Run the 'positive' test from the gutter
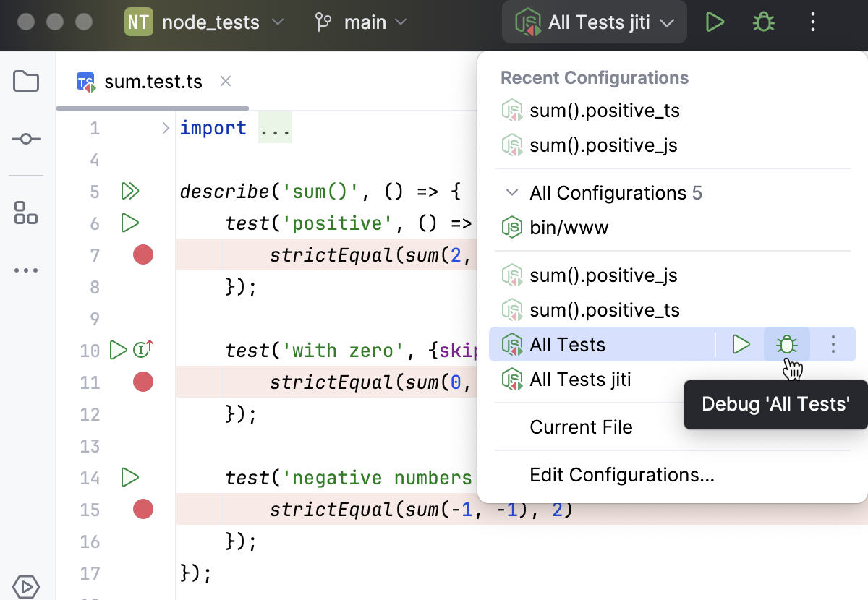This screenshot has height=600, width=868. pyautogui.click(x=129, y=223)
